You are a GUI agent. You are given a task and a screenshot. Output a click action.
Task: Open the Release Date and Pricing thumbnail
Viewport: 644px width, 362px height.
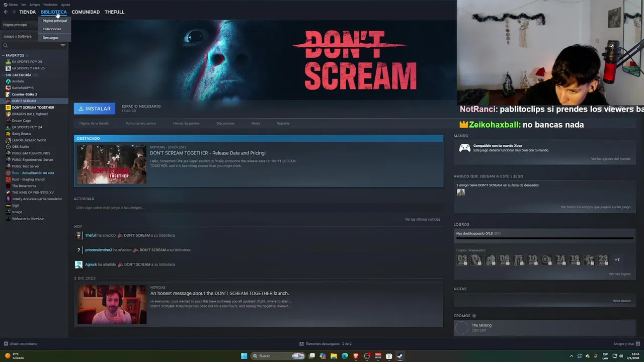click(x=112, y=164)
